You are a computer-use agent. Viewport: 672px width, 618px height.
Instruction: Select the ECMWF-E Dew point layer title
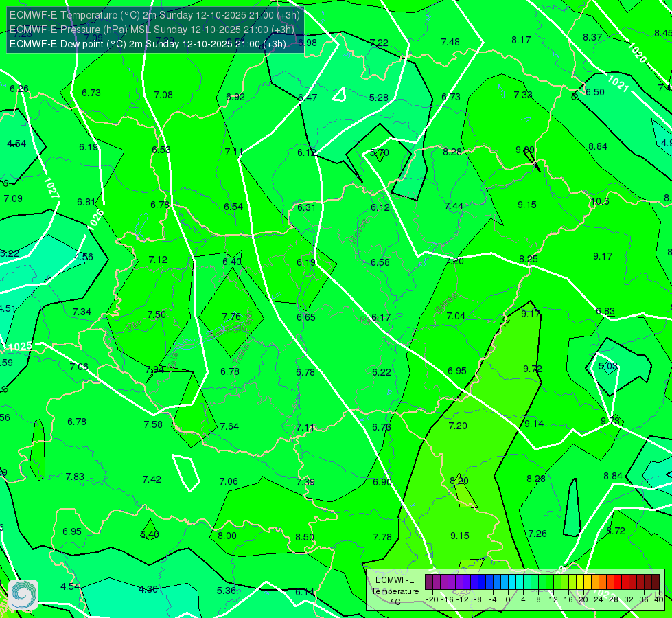pos(148,44)
